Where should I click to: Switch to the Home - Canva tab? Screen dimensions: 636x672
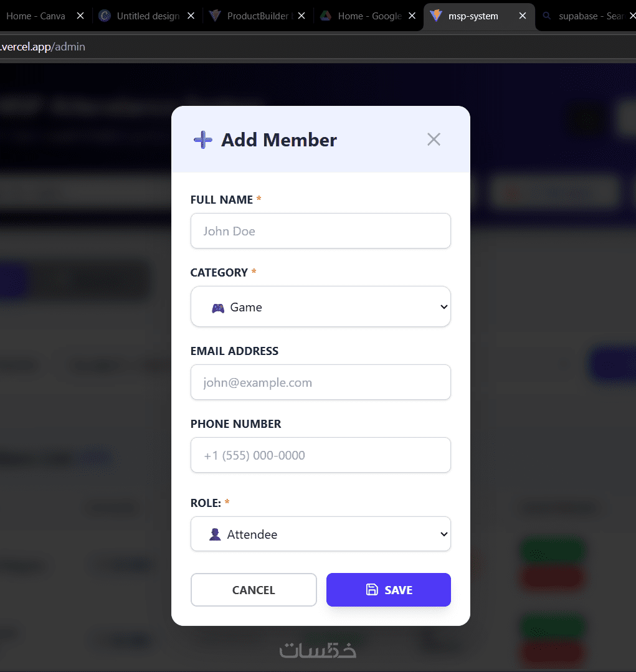pyautogui.click(x=36, y=16)
